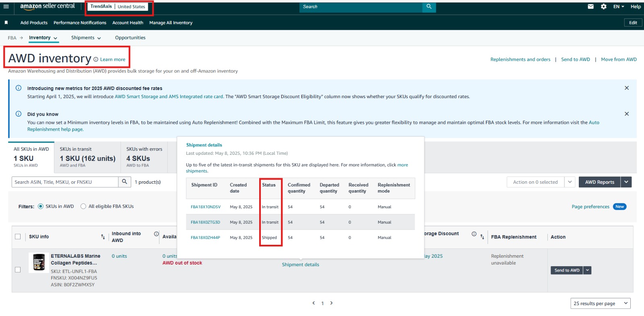
Task: Open the messages envelope icon
Action: coord(590,6)
